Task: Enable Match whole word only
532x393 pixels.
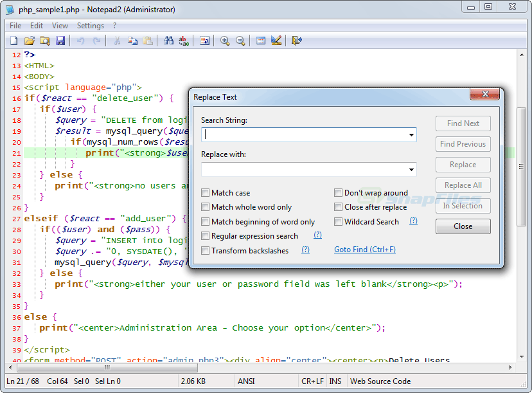Action: [x=205, y=207]
